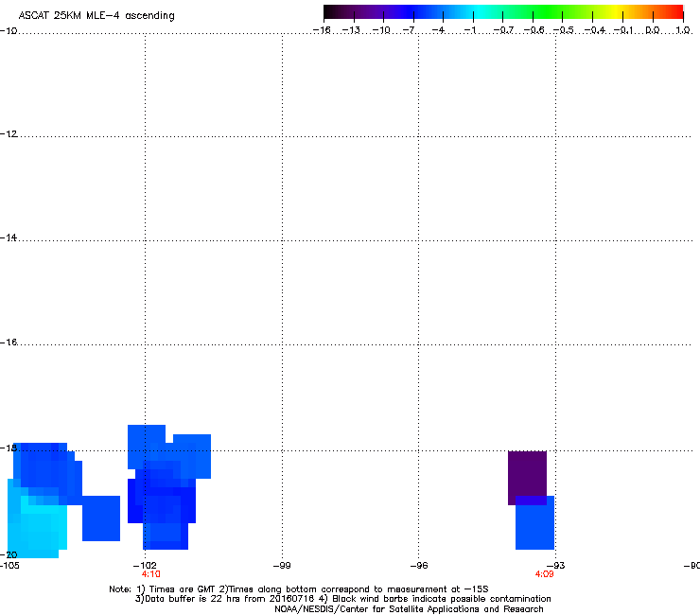
Task: Click the purple segment of the colorbar
Action: click(371, 11)
